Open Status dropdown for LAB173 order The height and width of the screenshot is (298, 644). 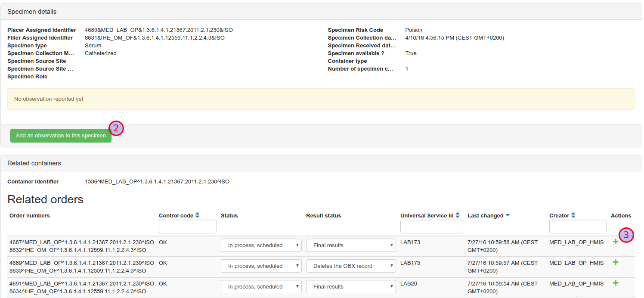pyautogui.click(x=261, y=245)
